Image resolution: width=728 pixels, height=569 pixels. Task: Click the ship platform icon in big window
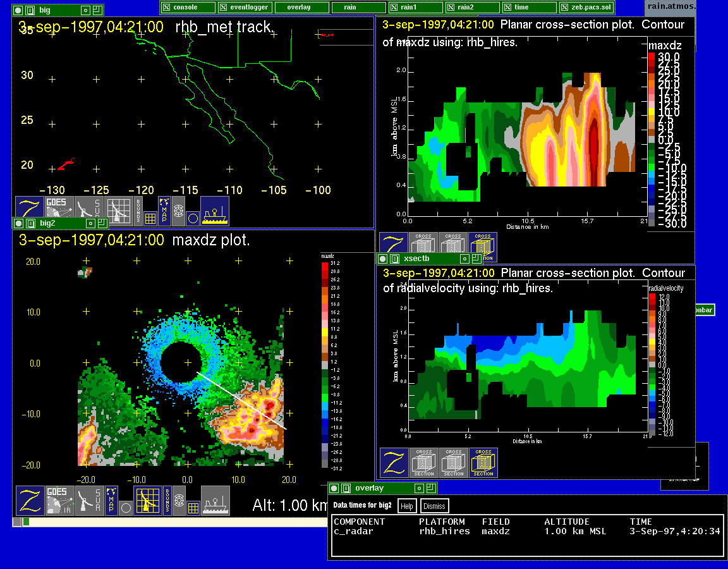pyautogui.click(x=215, y=211)
